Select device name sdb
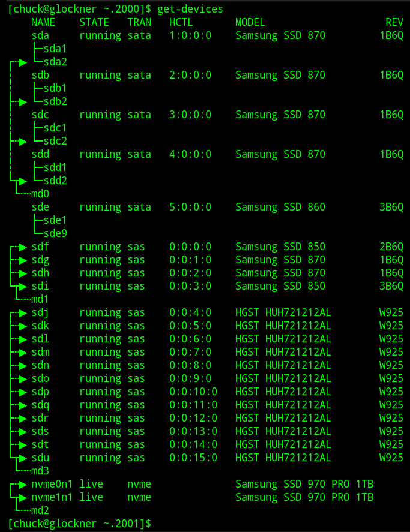Image resolution: width=410 pixels, height=532 pixels. (x=40, y=75)
